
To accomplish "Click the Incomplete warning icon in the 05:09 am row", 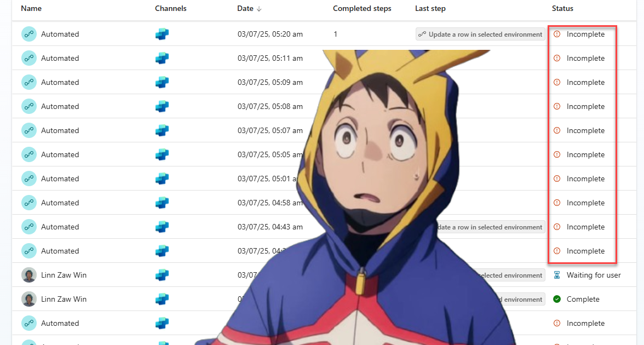I will coord(557,82).
